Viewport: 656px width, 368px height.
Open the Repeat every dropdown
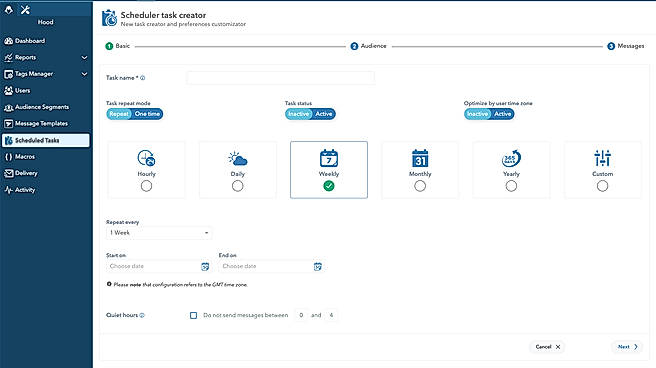(x=159, y=233)
